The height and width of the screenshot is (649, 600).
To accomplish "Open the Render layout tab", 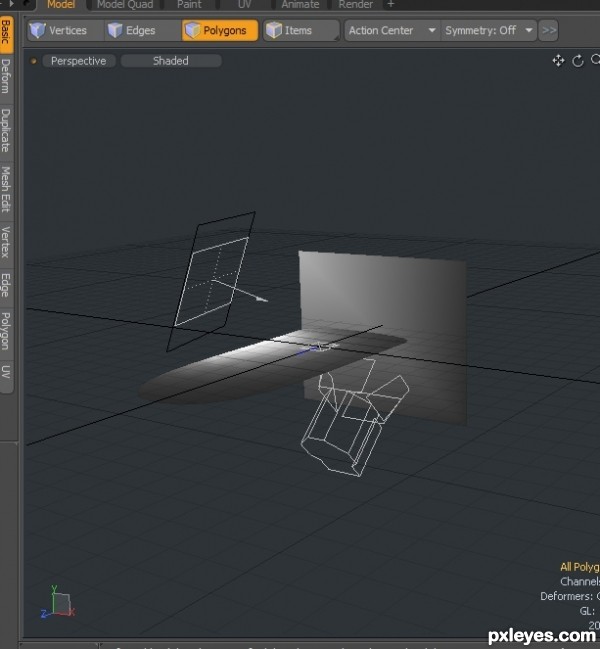I will coord(355,5).
